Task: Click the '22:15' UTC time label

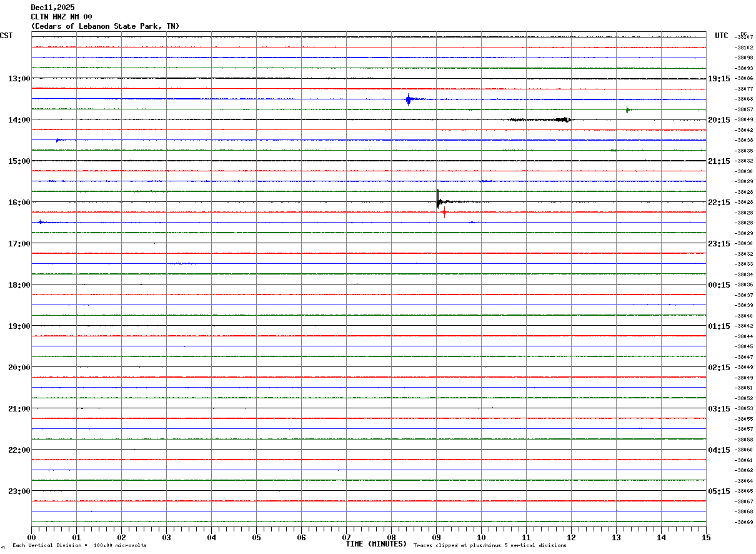Action: coord(719,203)
